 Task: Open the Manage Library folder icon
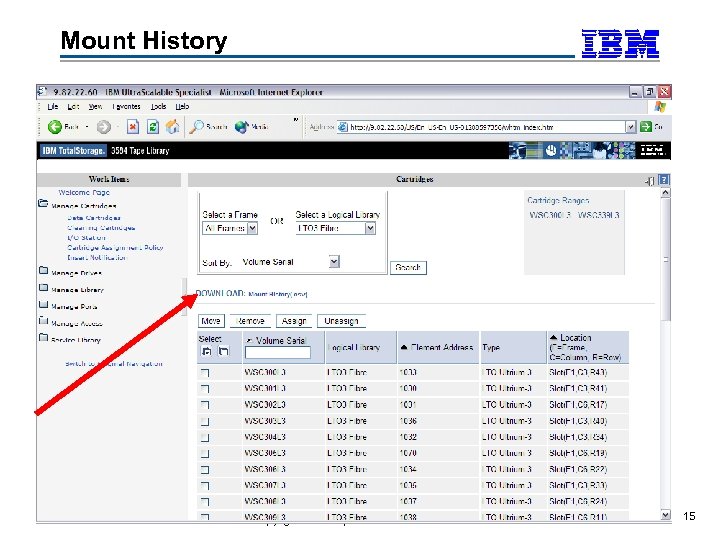point(43,287)
